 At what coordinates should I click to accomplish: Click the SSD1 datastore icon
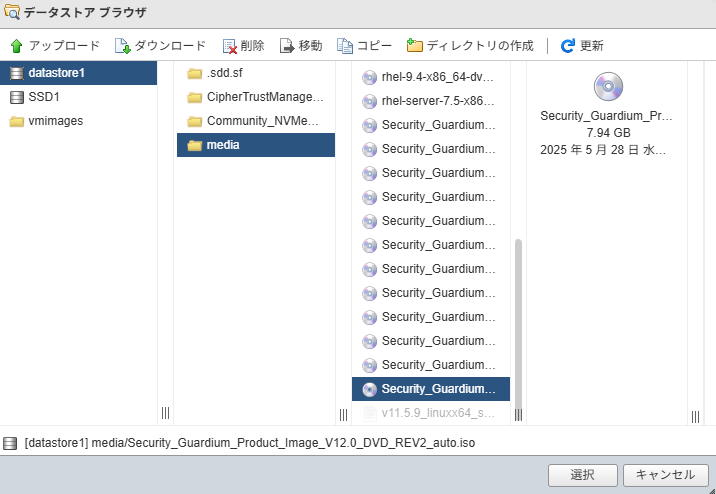(x=17, y=97)
